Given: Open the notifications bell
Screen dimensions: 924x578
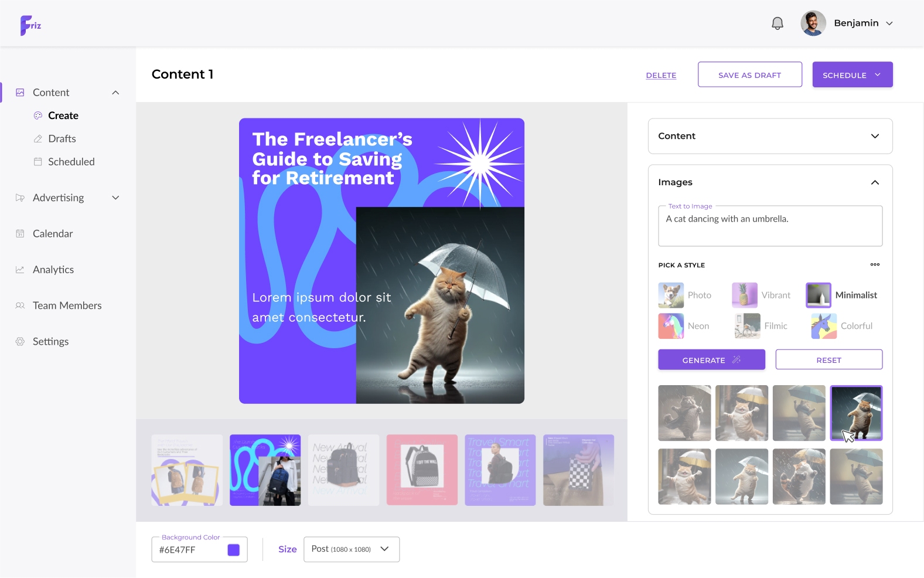Looking at the screenshot, I should click(x=777, y=23).
